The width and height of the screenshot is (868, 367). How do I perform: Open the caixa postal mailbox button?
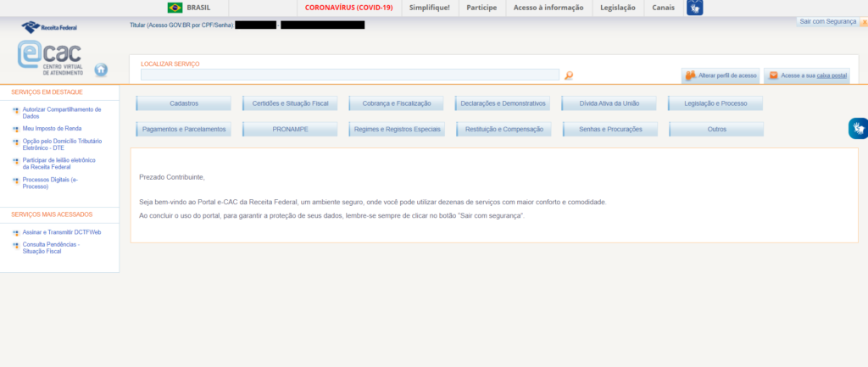click(806, 75)
